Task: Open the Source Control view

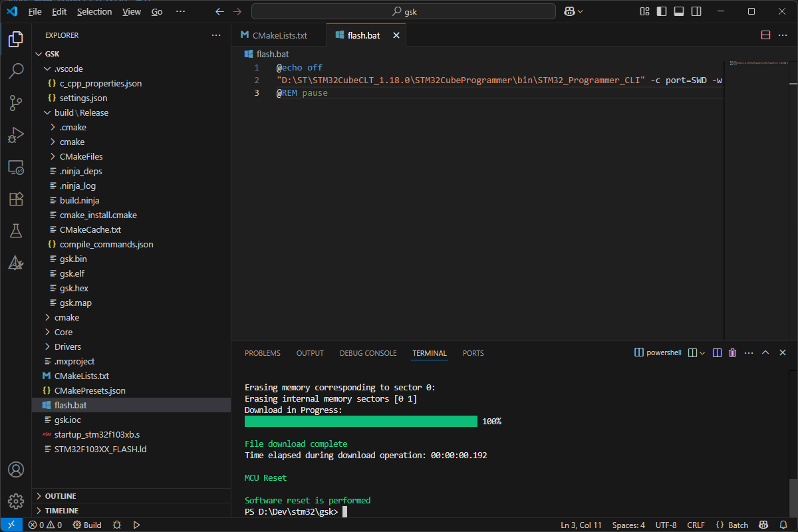Action: pyautogui.click(x=16, y=103)
